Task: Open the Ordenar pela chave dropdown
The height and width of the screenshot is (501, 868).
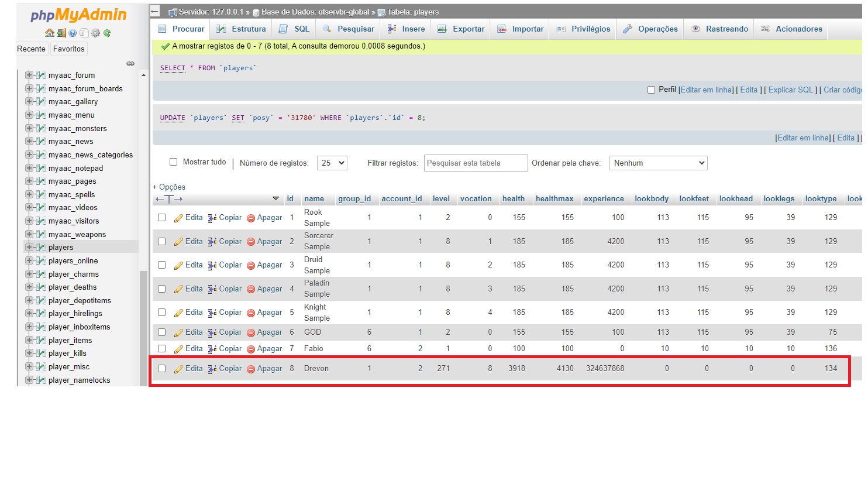Action: pyautogui.click(x=658, y=163)
